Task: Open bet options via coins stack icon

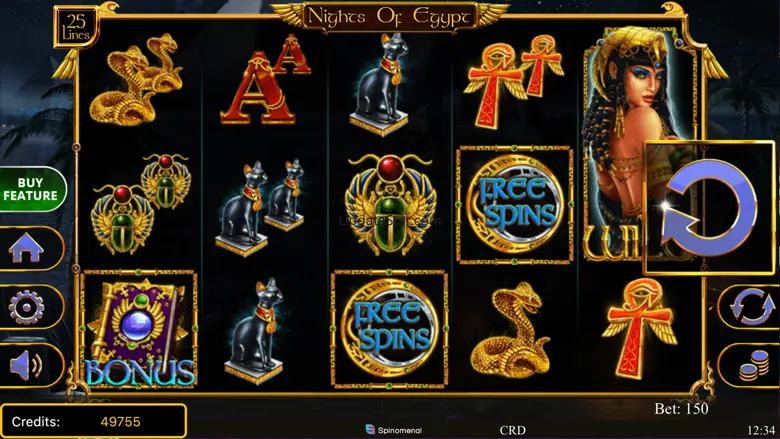Action: [x=750, y=366]
